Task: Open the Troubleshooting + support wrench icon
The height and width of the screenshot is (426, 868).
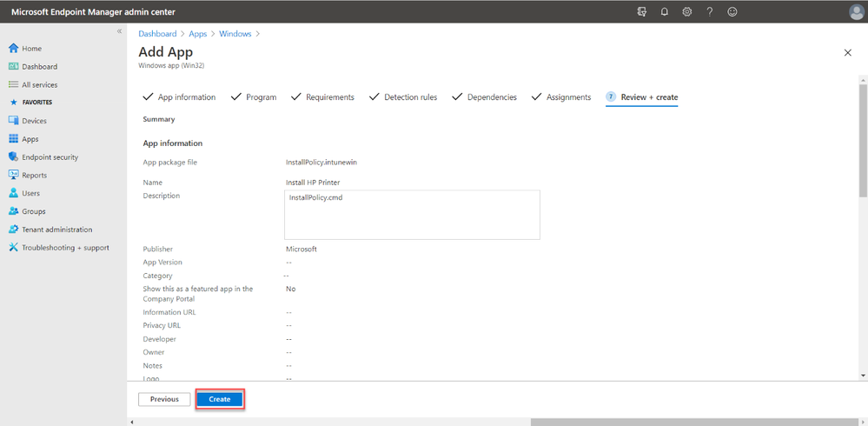Action: (14, 248)
